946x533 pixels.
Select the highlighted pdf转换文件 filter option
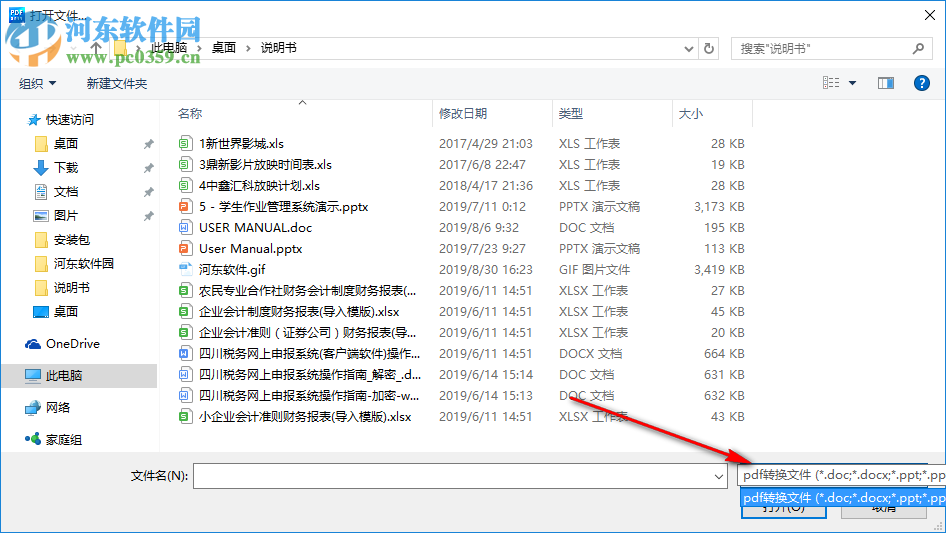click(x=843, y=498)
